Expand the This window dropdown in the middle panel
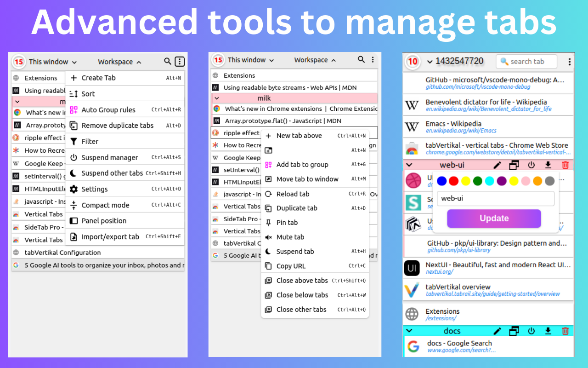 click(251, 60)
